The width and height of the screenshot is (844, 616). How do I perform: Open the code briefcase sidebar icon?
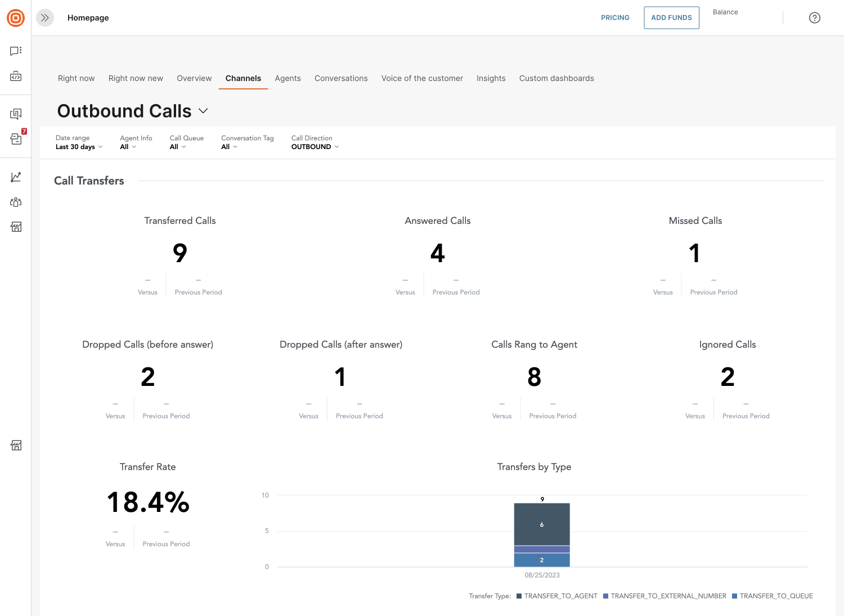[16, 77]
